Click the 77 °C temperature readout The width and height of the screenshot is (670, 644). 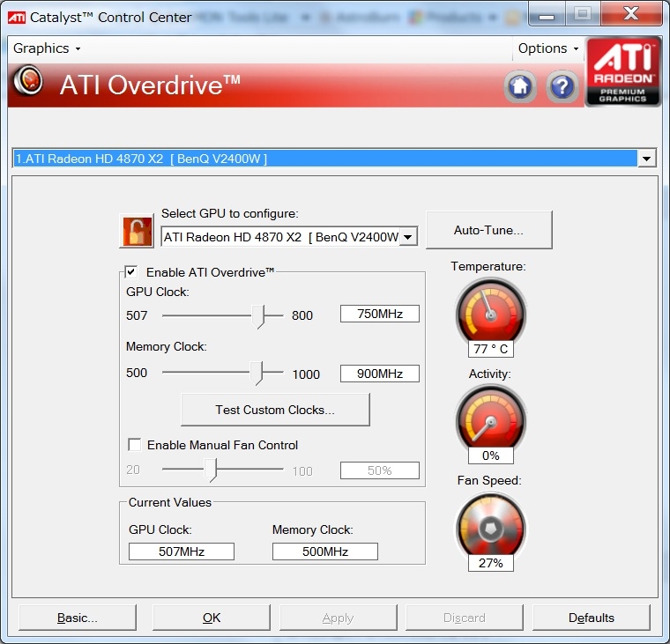tap(491, 349)
